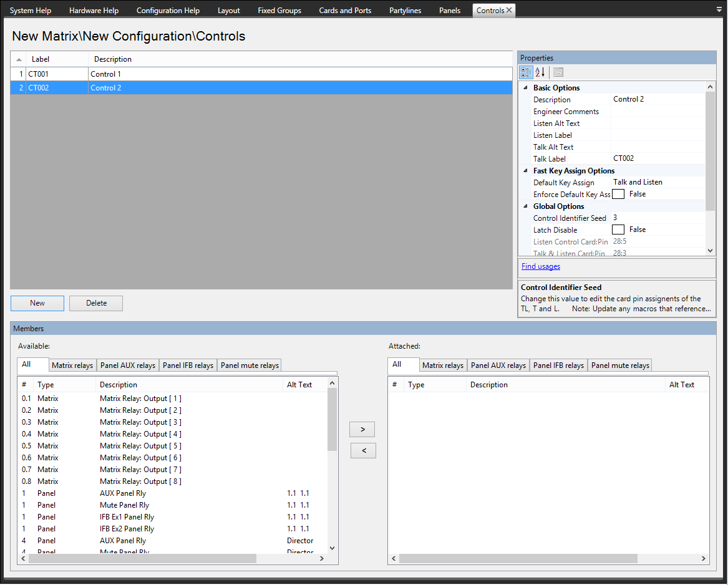Show Available Panel IFB relays tab

[x=188, y=365]
